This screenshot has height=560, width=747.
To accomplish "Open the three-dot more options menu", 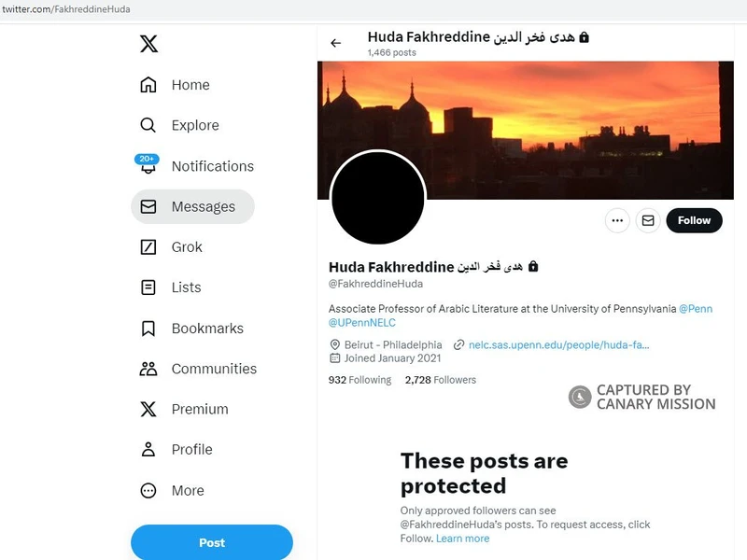I will click(617, 220).
